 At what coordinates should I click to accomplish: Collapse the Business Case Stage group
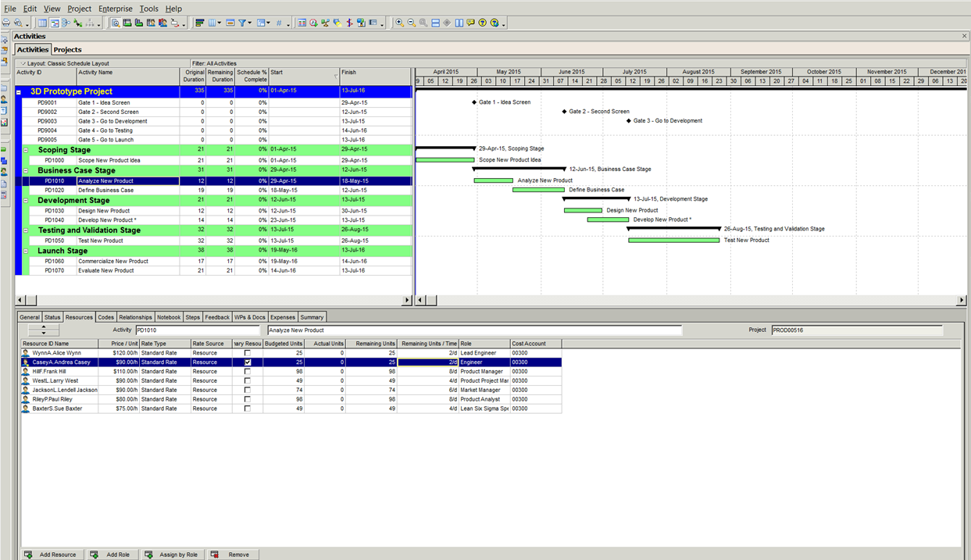[x=26, y=170]
